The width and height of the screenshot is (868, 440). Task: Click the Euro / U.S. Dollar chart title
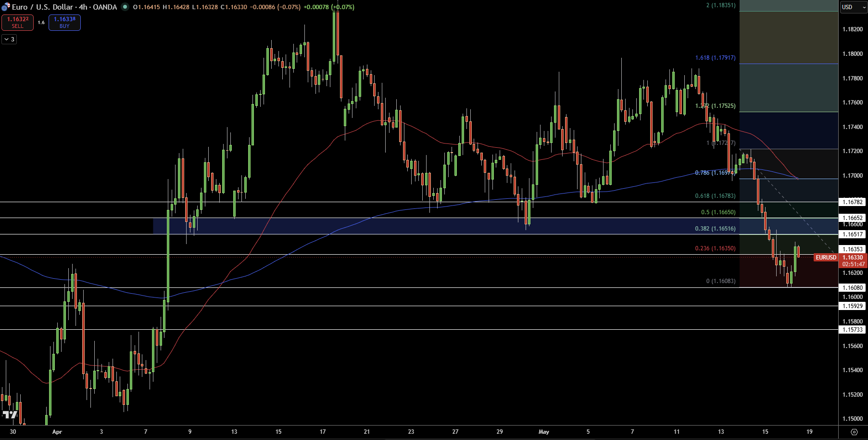[x=64, y=7]
